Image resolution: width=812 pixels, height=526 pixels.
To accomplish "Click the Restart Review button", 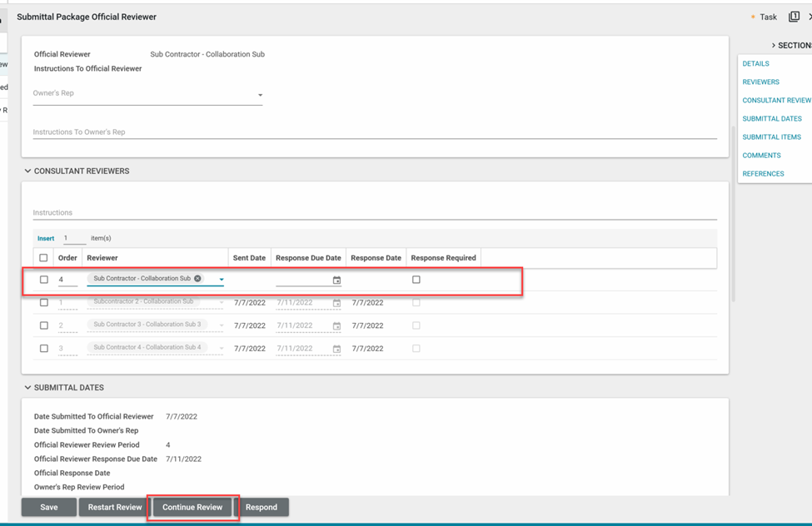I will click(x=115, y=507).
